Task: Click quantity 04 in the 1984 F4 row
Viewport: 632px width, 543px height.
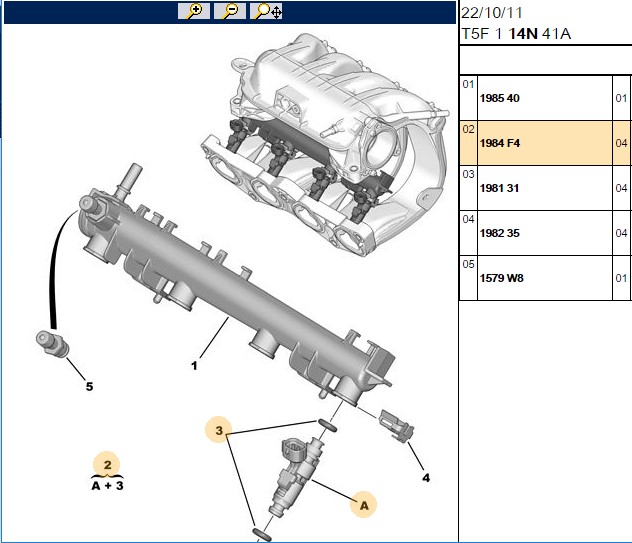Action: (x=621, y=143)
